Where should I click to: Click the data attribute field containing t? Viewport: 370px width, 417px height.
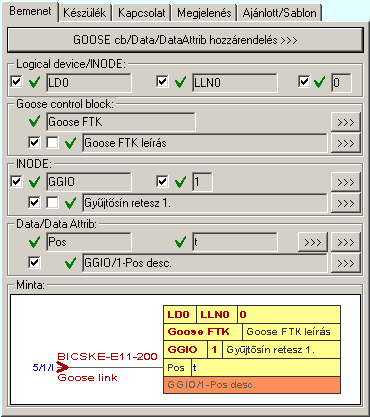click(x=234, y=242)
